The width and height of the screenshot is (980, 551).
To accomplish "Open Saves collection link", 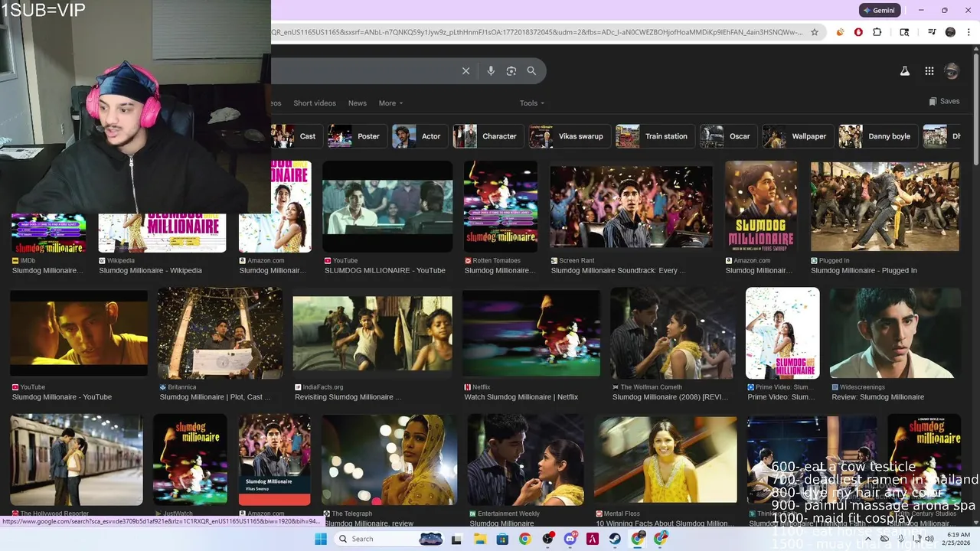I will (x=944, y=101).
